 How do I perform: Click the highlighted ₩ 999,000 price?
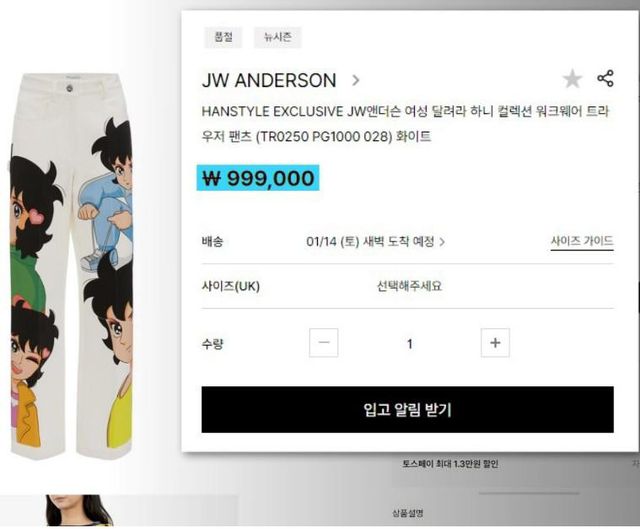258,178
